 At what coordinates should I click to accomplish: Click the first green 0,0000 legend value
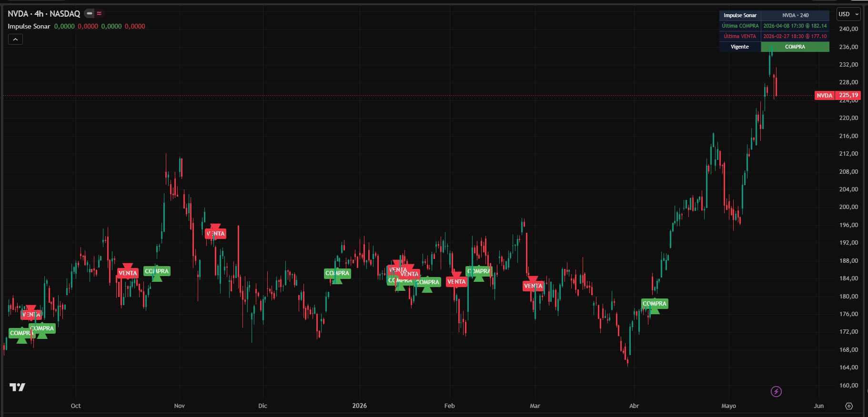[64, 26]
